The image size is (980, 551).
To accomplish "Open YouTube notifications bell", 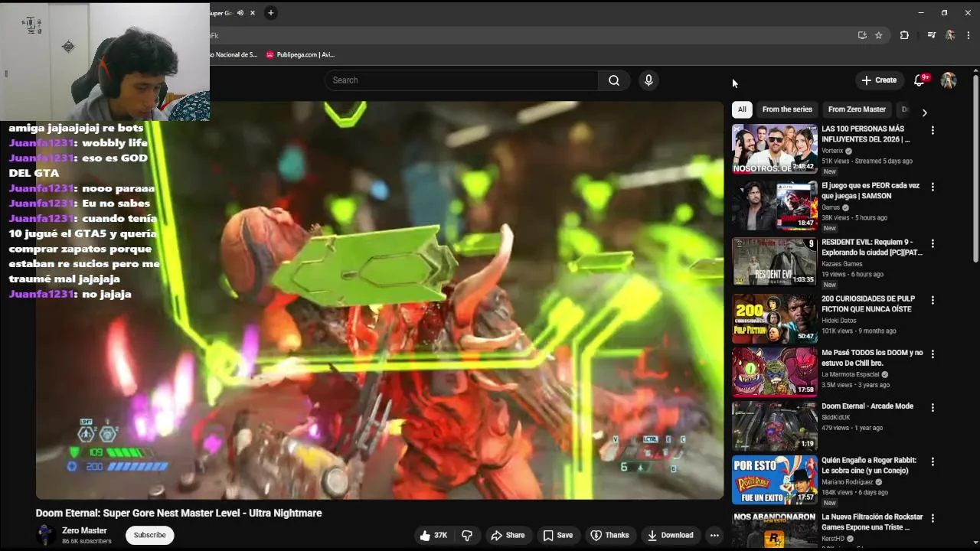I will pos(920,80).
